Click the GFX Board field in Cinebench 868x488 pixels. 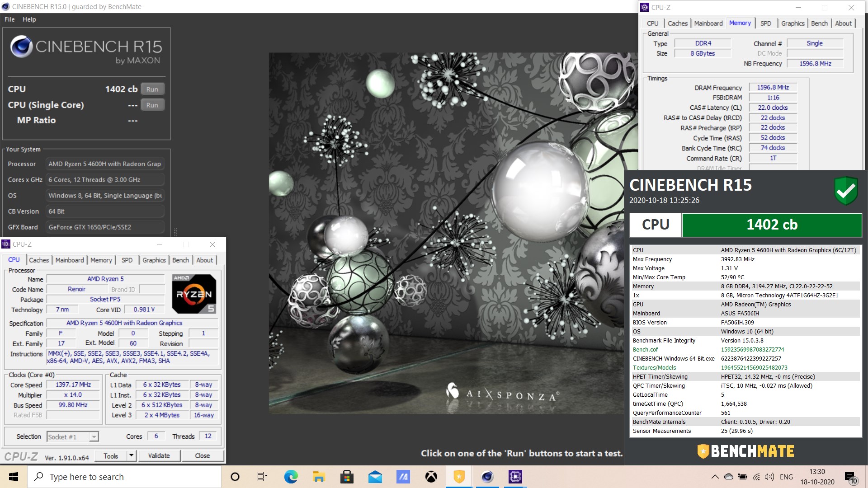tap(105, 227)
